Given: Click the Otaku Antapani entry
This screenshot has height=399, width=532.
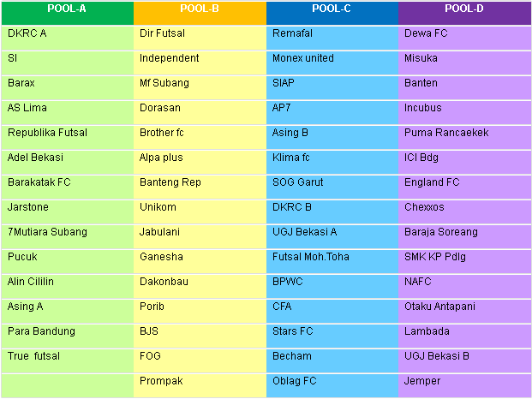Looking at the screenshot, I should (439, 307).
